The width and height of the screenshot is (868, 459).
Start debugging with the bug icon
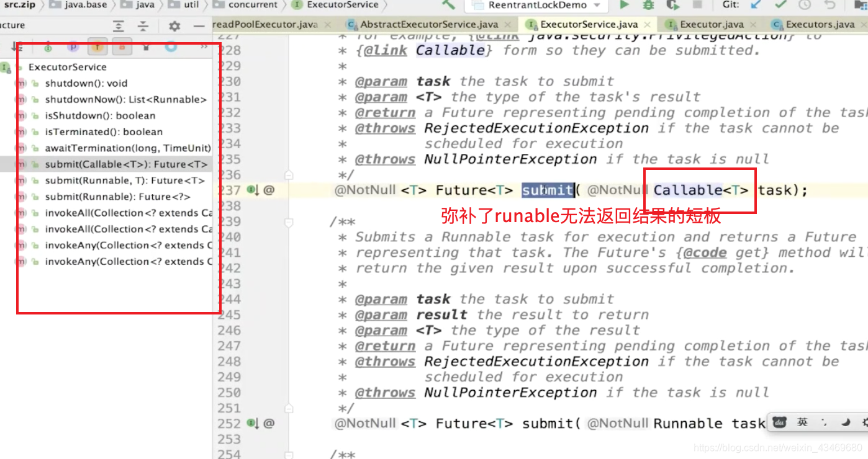coord(648,4)
